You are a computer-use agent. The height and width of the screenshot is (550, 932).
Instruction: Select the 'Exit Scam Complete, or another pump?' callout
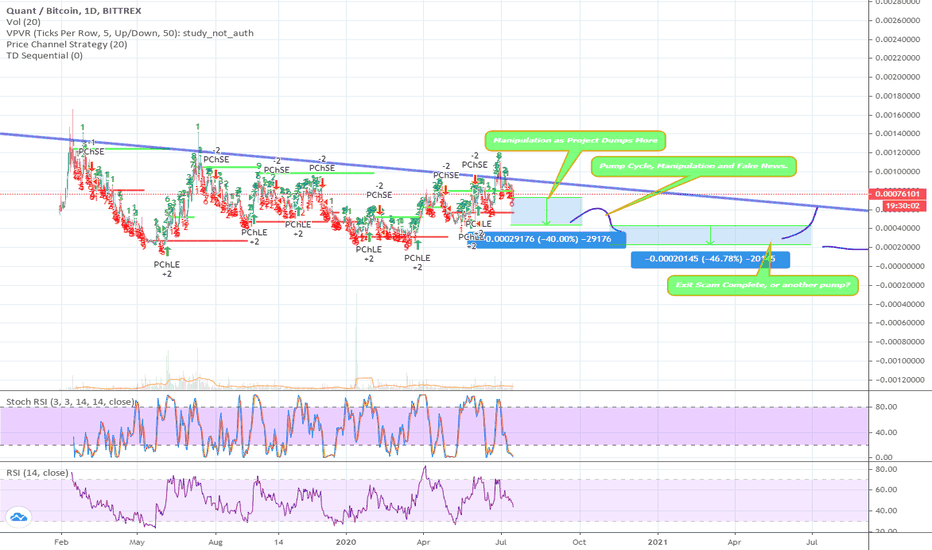(x=763, y=285)
